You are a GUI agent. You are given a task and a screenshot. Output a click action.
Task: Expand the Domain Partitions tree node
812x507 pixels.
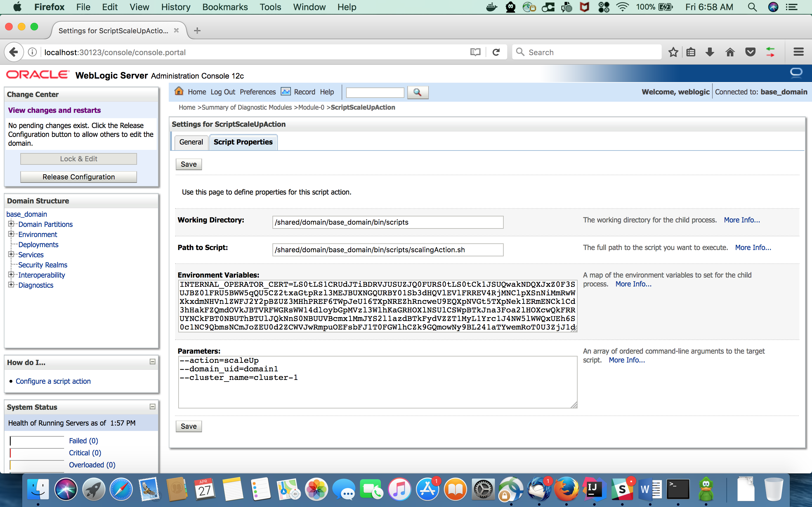click(x=11, y=224)
